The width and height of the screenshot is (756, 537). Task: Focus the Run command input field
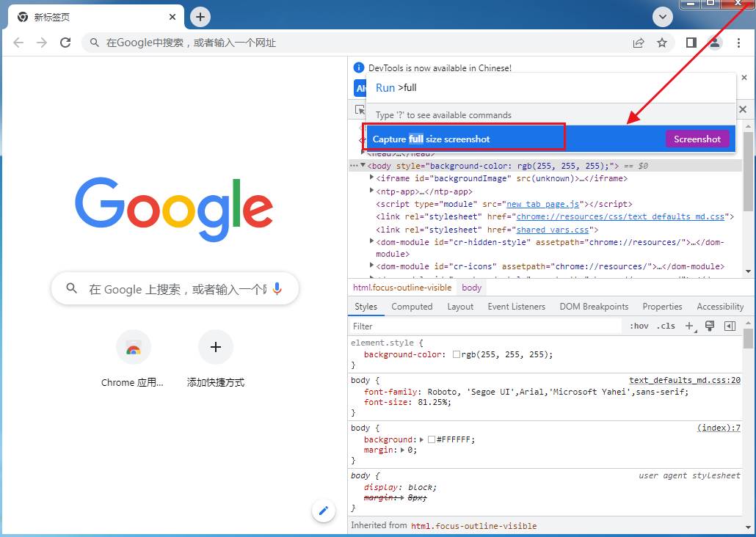(550, 88)
